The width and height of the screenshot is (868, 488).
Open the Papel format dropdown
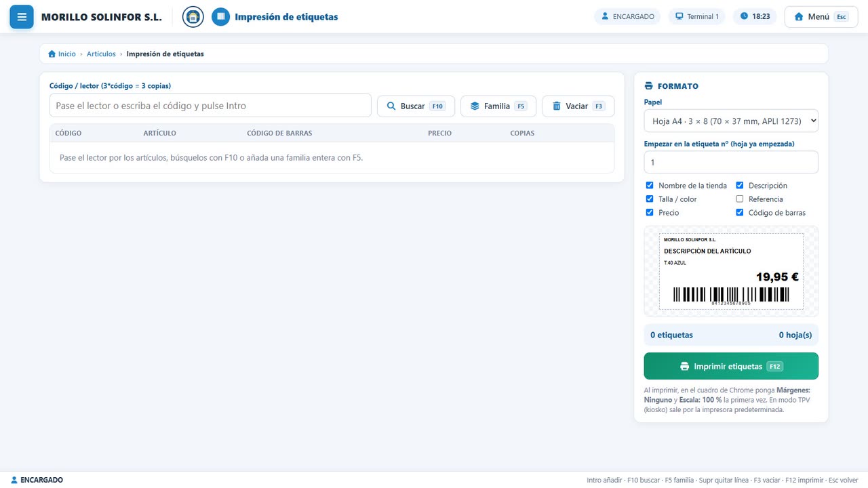731,121
